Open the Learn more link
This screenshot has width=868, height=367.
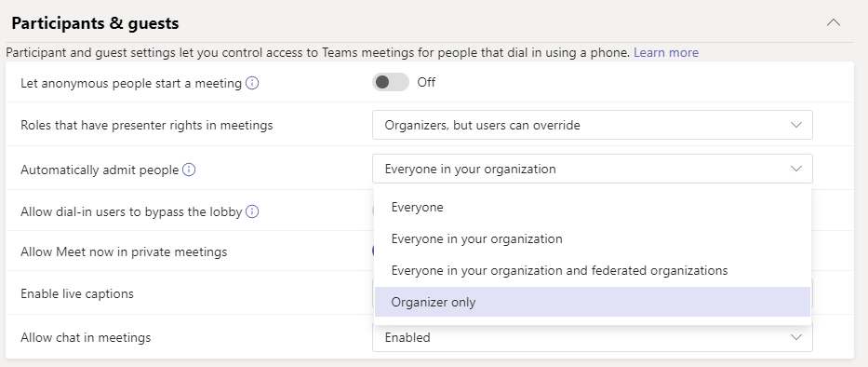[x=666, y=53]
